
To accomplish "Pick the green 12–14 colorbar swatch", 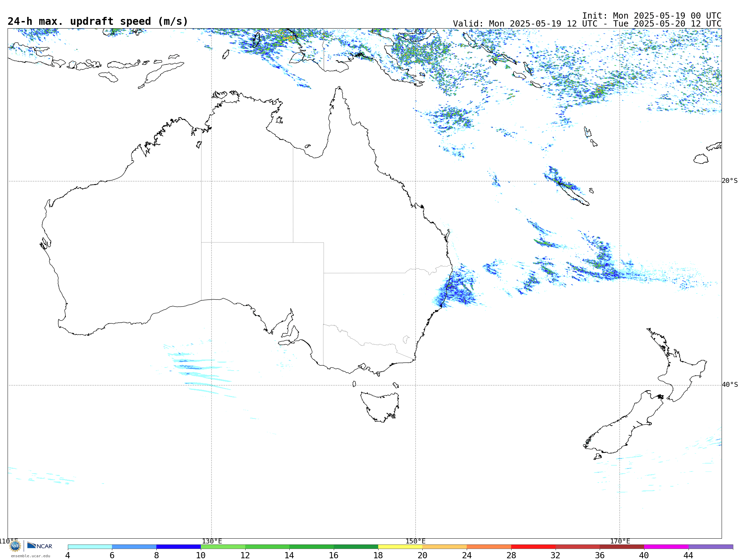I will tap(267, 547).
